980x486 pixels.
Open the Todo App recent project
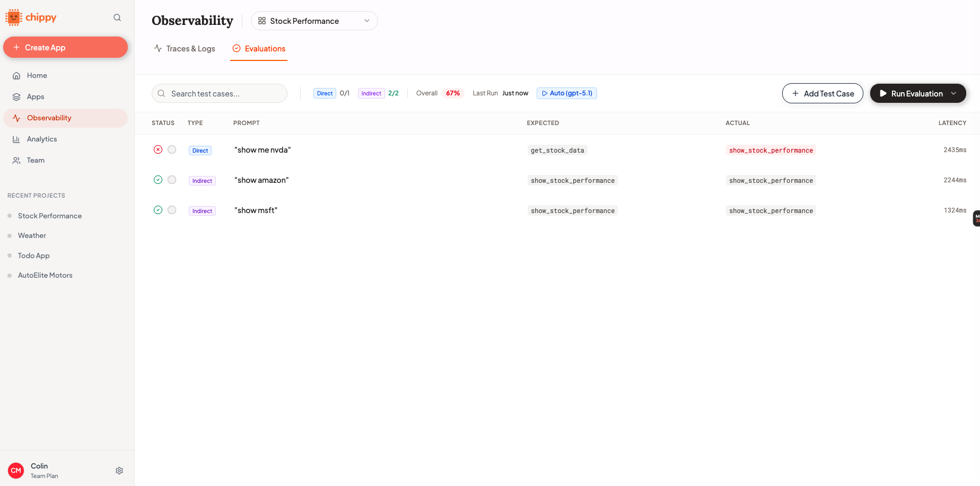34,255
